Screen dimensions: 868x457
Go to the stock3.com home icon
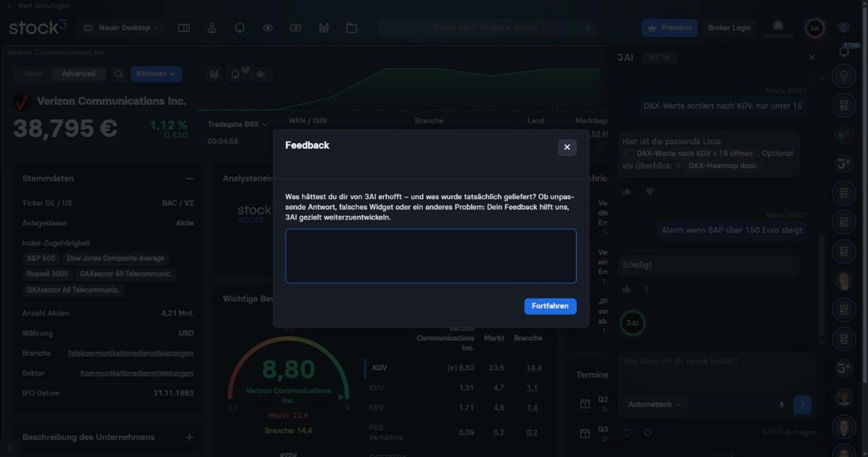778,28
